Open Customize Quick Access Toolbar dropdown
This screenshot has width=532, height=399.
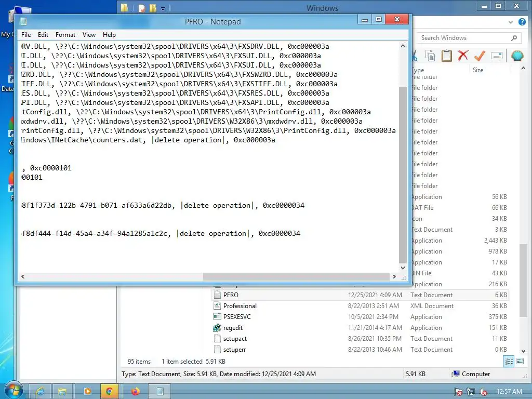point(163,8)
